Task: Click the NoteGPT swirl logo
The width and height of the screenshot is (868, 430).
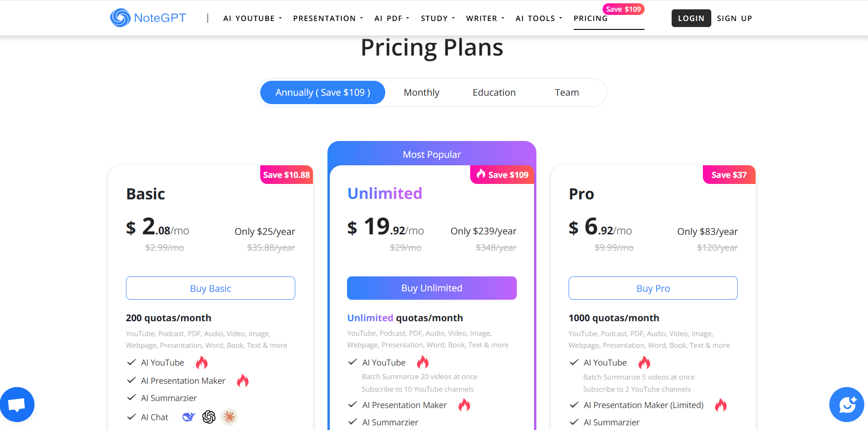Action: [x=120, y=18]
